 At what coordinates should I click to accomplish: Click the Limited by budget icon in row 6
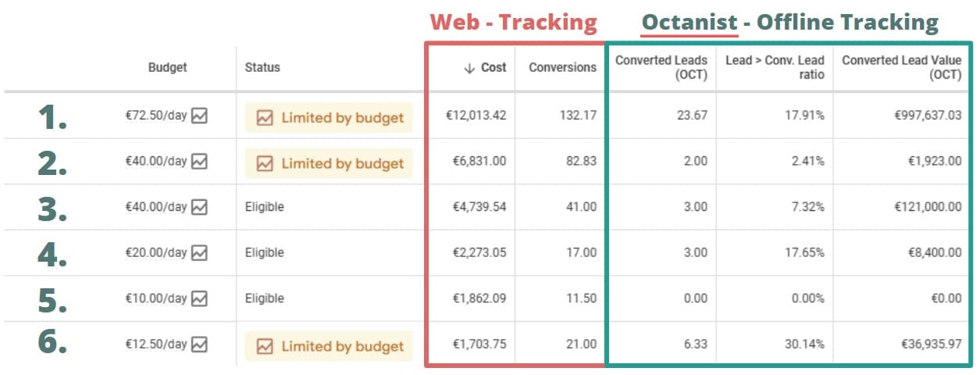[265, 346]
